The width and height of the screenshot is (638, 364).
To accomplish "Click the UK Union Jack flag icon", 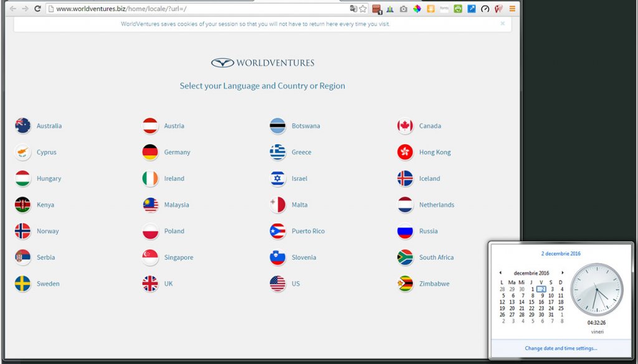I will [150, 284].
